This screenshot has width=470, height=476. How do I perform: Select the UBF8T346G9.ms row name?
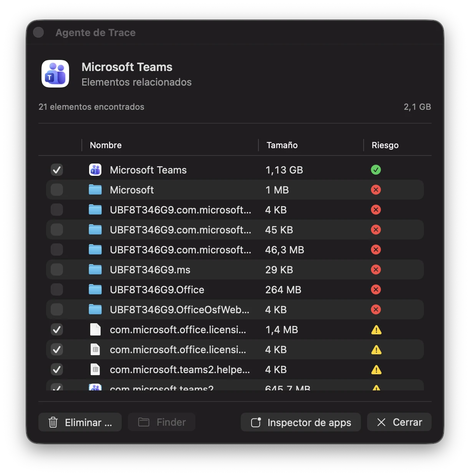[150, 269]
